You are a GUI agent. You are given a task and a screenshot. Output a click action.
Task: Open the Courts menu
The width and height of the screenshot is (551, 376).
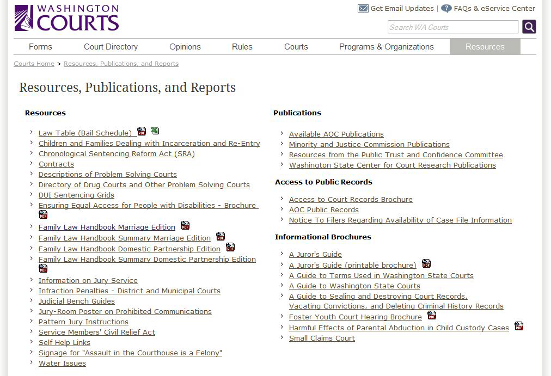[x=296, y=47]
